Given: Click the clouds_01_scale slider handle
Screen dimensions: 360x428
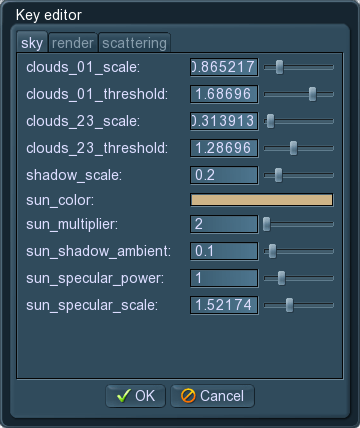Looking at the screenshot, I should pyautogui.click(x=279, y=67).
